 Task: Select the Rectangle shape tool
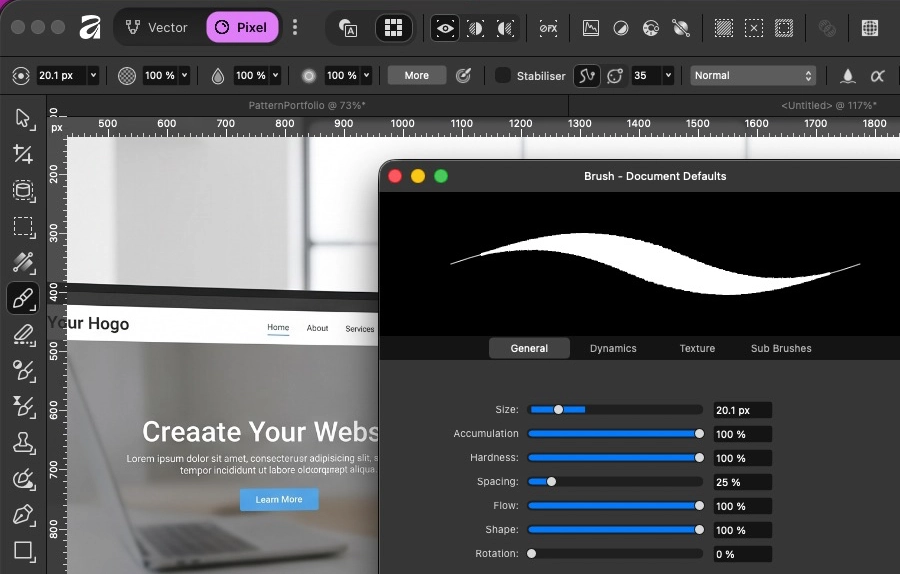point(23,550)
